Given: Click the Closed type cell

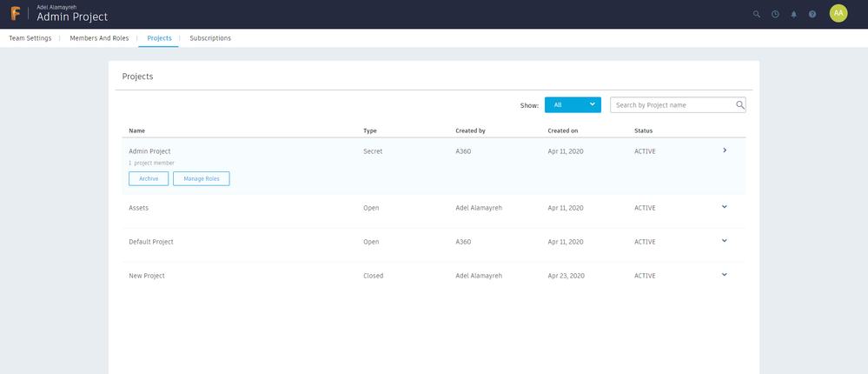Looking at the screenshot, I should [x=373, y=276].
